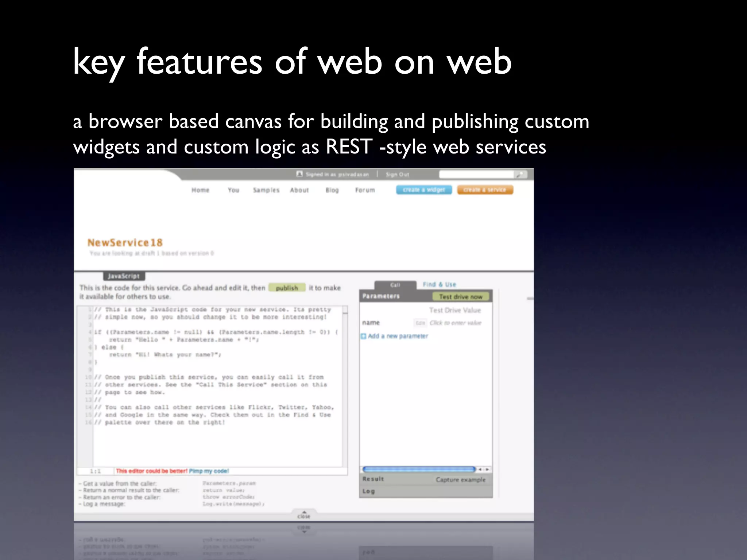This screenshot has height=560, width=747.
Task: Open the Blog navigation link
Action: [332, 190]
